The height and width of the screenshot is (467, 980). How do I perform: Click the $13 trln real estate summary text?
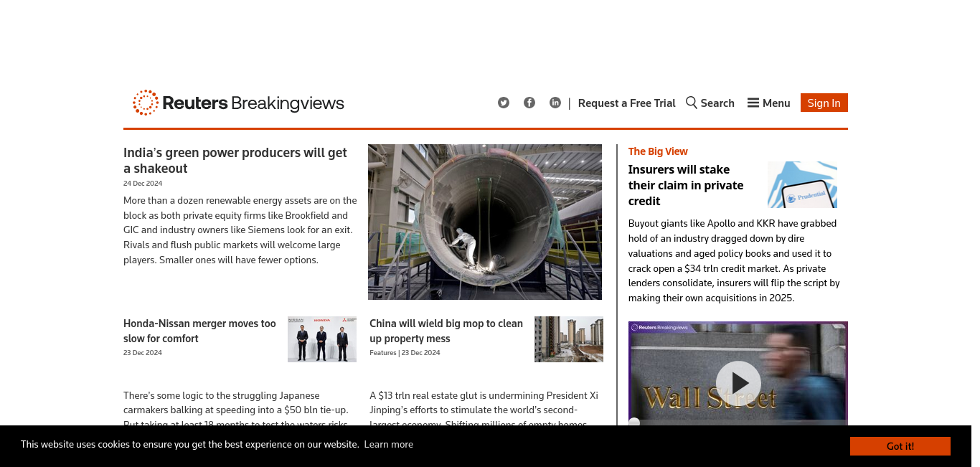pyautogui.click(x=484, y=407)
